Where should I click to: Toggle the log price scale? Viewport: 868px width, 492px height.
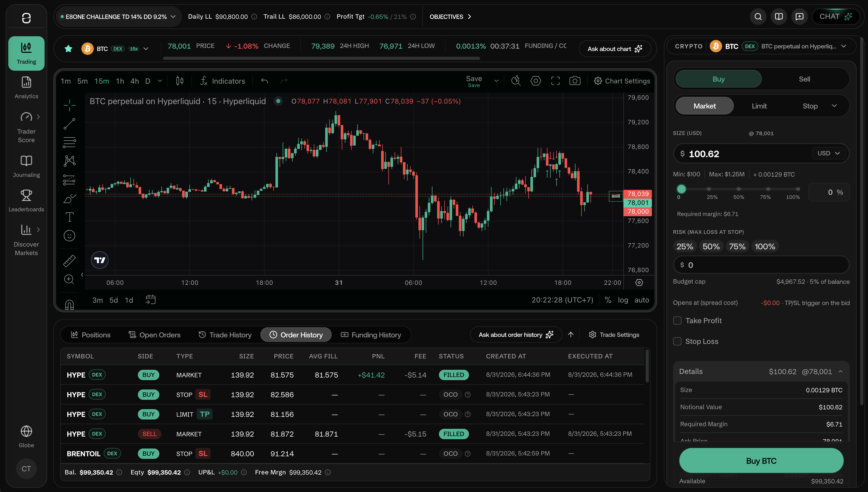click(x=623, y=300)
